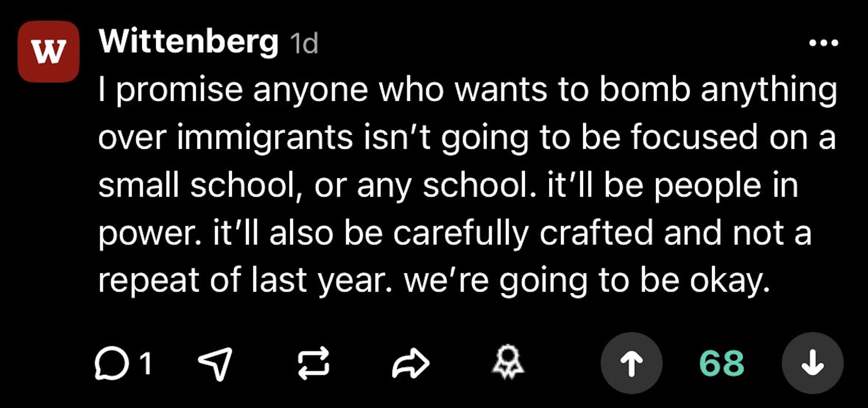Repost using the looping arrows icon
This screenshot has width=868, height=408.
(x=313, y=363)
